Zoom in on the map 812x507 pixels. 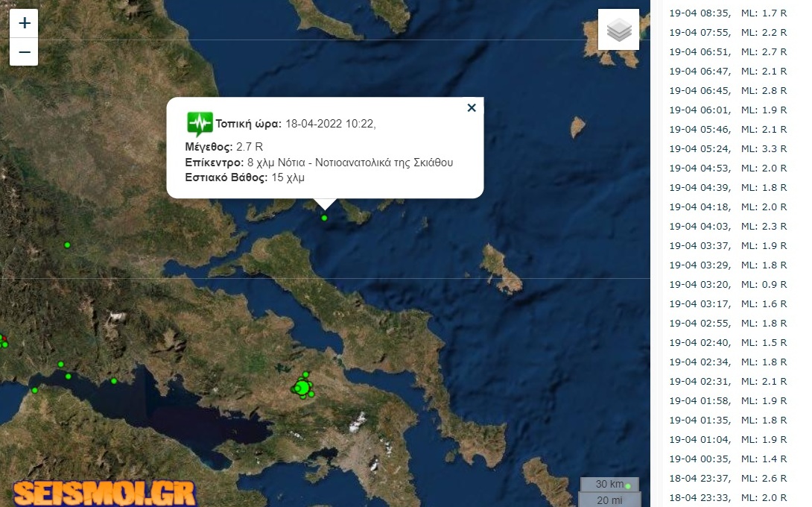tap(24, 23)
